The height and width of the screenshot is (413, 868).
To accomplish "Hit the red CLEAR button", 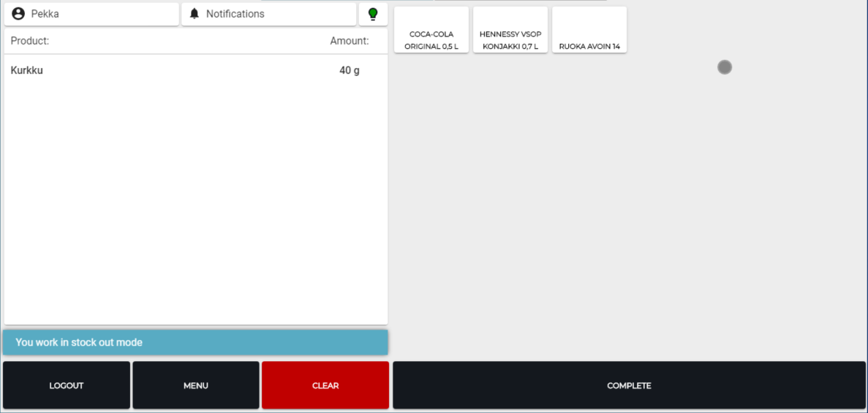I will coord(325,385).
